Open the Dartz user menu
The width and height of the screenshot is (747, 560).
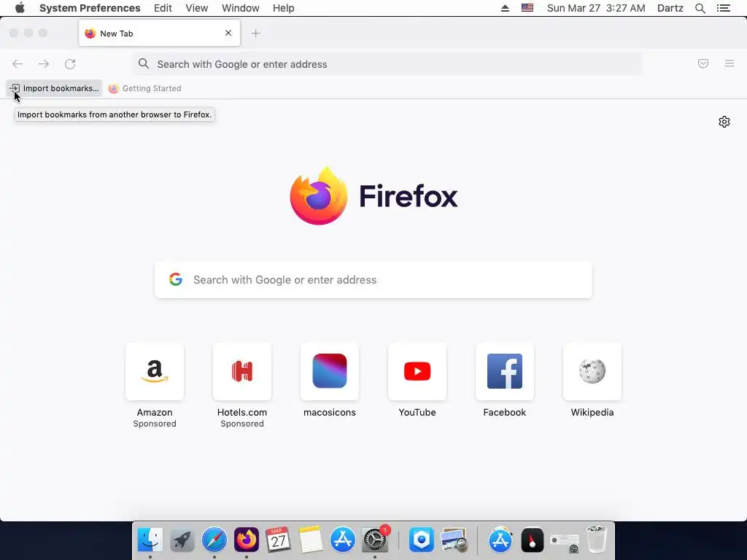coord(670,8)
